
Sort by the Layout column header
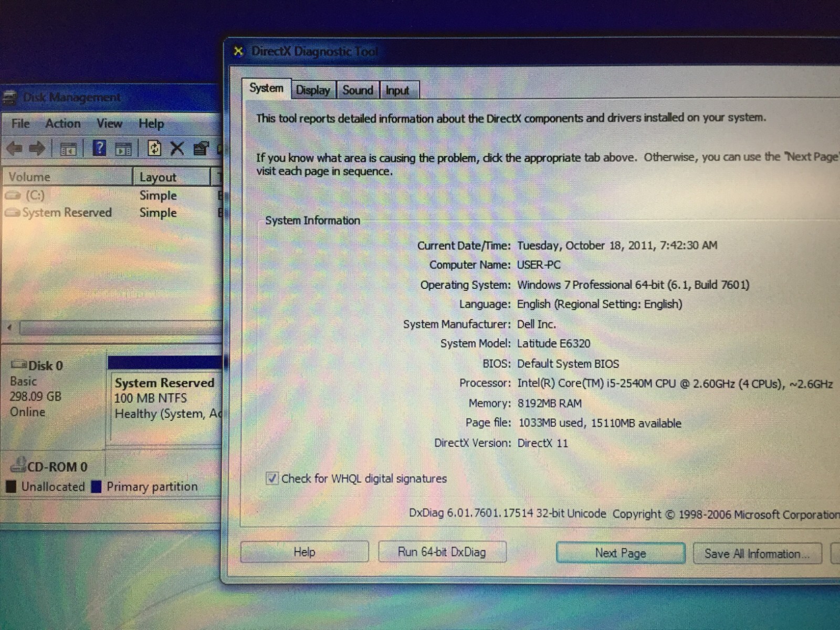172,177
